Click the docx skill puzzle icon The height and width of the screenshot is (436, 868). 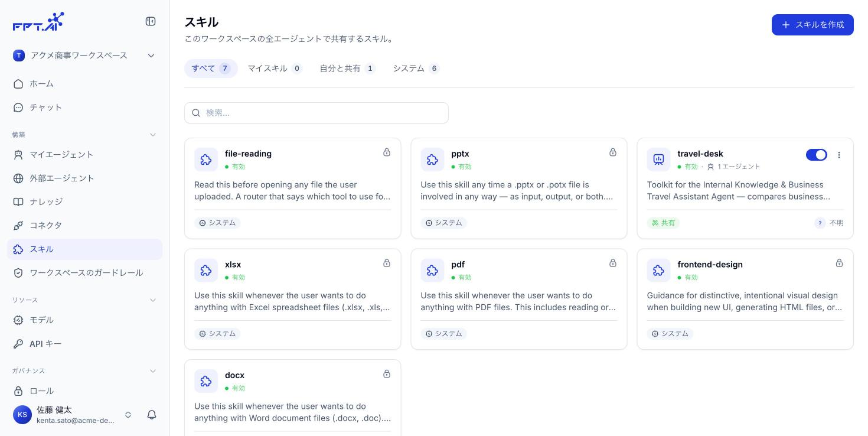(205, 381)
